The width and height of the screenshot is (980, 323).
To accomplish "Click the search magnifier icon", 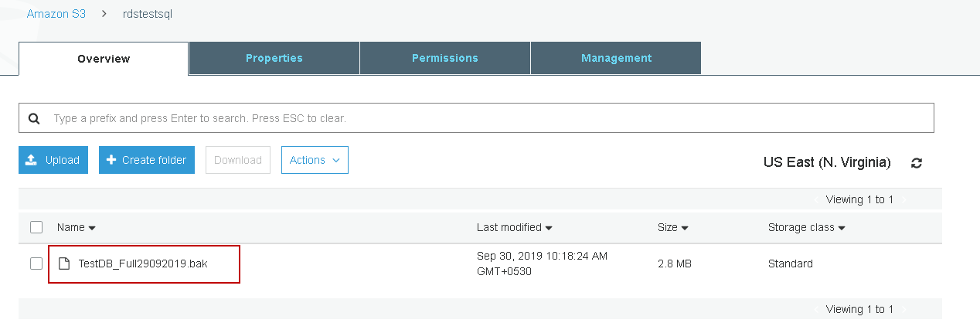I will 34,119.
